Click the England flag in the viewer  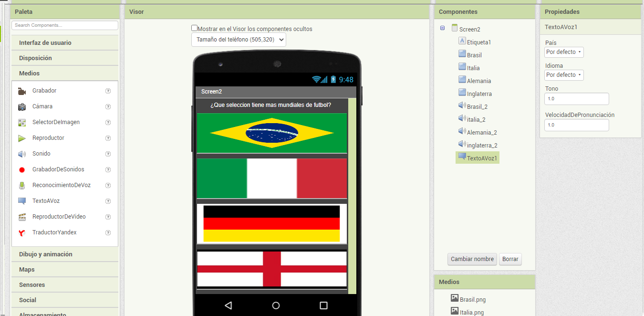click(x=272, y=269)
